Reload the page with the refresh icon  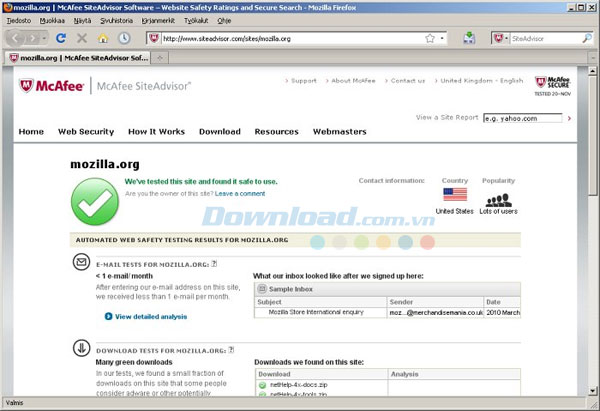pyautogui.click(x=60, y=38)
